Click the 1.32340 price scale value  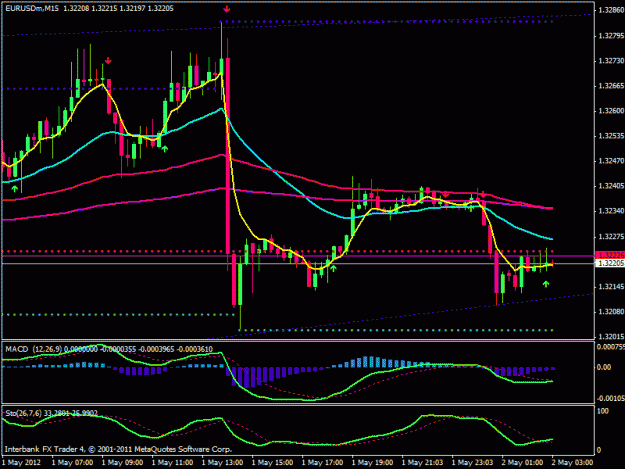tap(611, 211)
